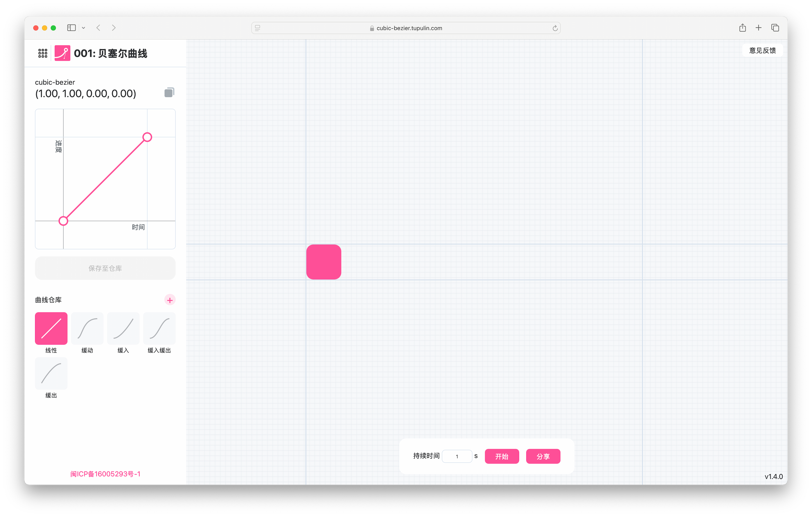This screenshot has width=812, height=517.
Task: Add a new curve to the library
Action: (x=170, y=300)
